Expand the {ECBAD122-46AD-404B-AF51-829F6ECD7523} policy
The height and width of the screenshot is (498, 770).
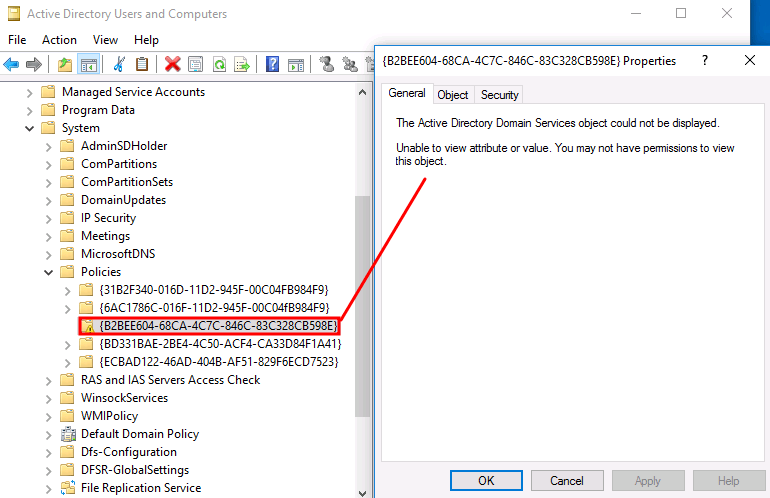[67, 363]
